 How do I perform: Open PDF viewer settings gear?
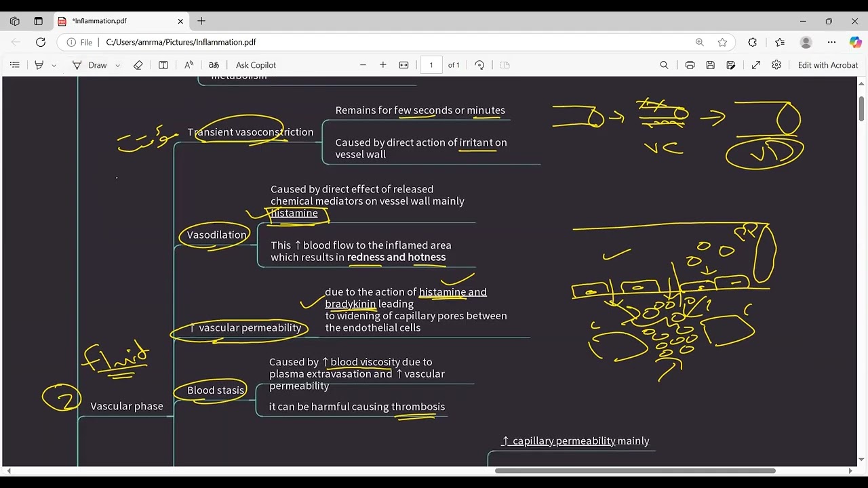[776, 65]
